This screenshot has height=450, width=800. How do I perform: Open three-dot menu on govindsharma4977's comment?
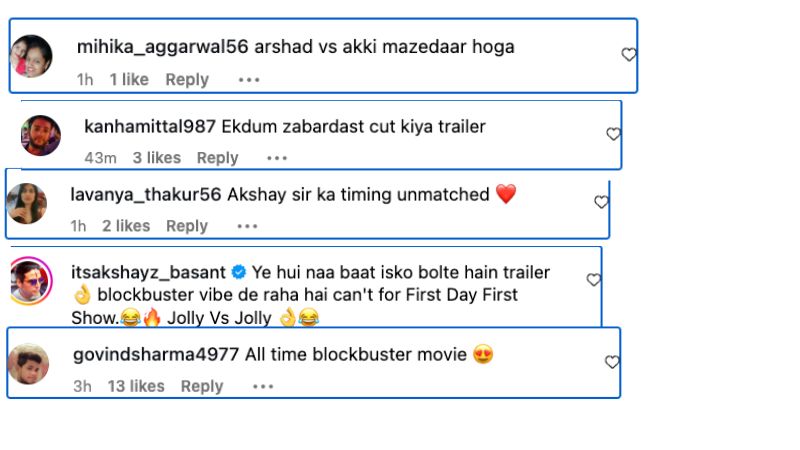[x=263, y=387]
